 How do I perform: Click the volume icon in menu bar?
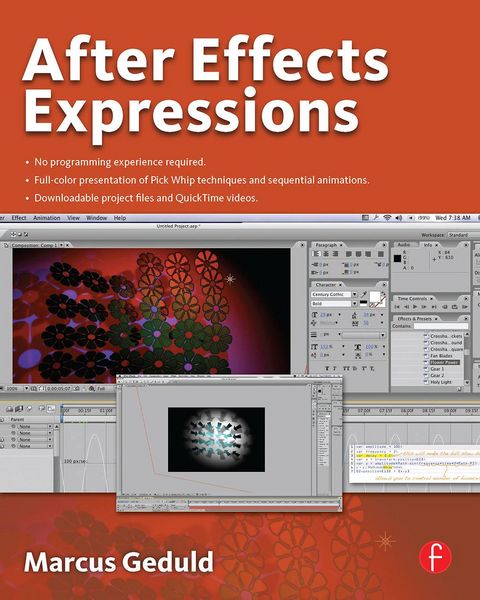[x=398, y=218]
